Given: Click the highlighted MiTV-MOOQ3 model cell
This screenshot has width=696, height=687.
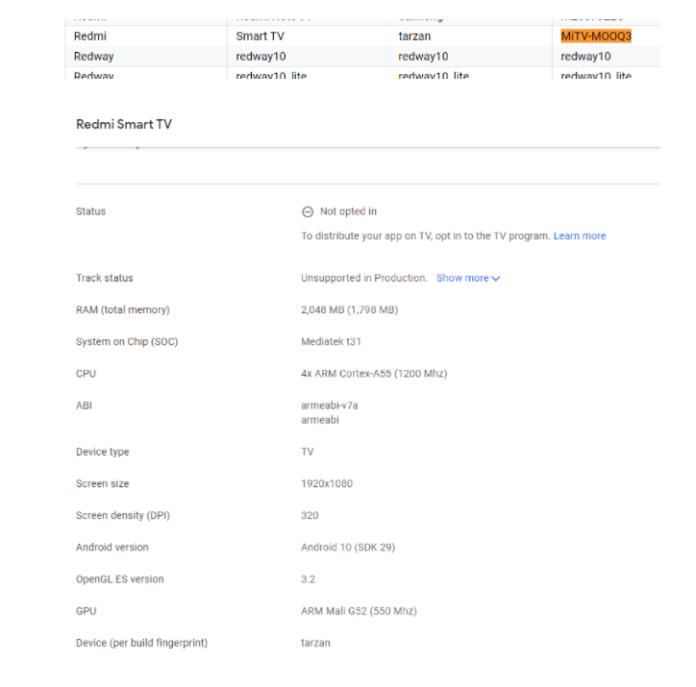Looking at the screenshot, I should [x=596, y=36].
